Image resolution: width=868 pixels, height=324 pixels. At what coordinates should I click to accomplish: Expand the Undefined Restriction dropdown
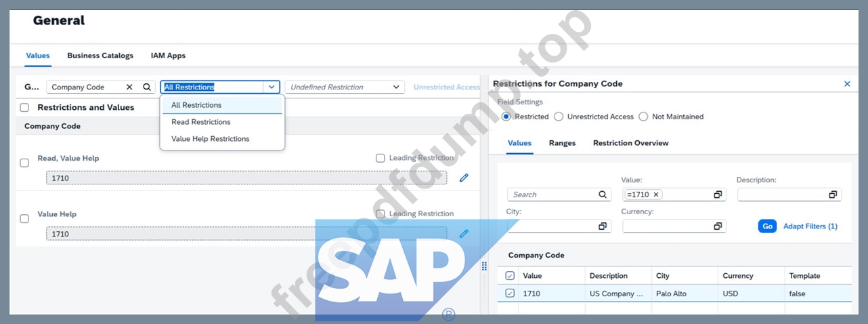[396, 87]
